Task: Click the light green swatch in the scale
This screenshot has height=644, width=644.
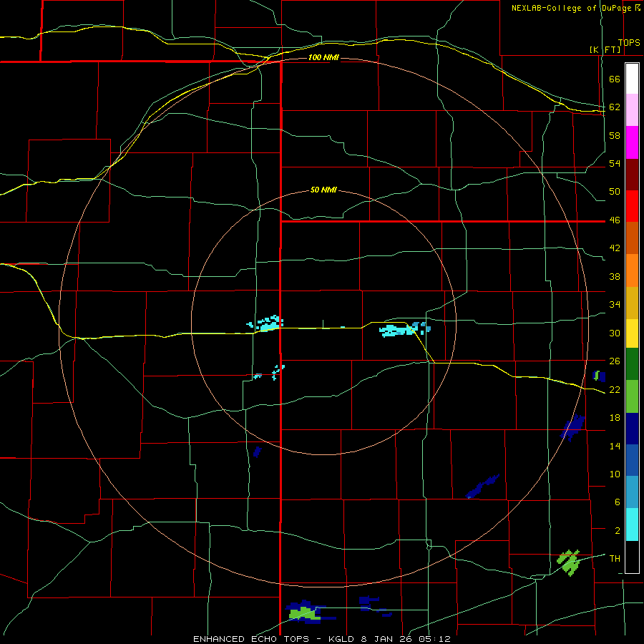Action: 632,396
